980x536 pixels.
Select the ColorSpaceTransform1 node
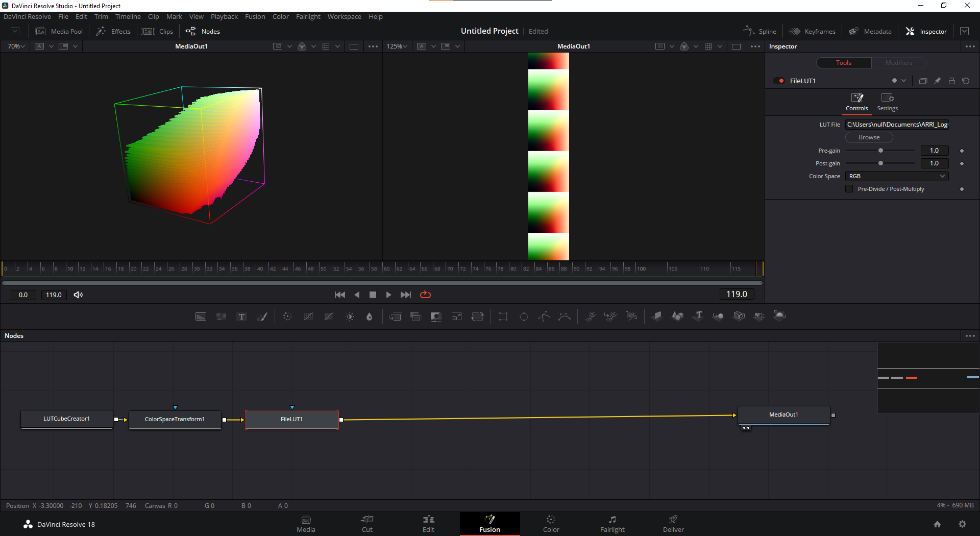[175, 420]
